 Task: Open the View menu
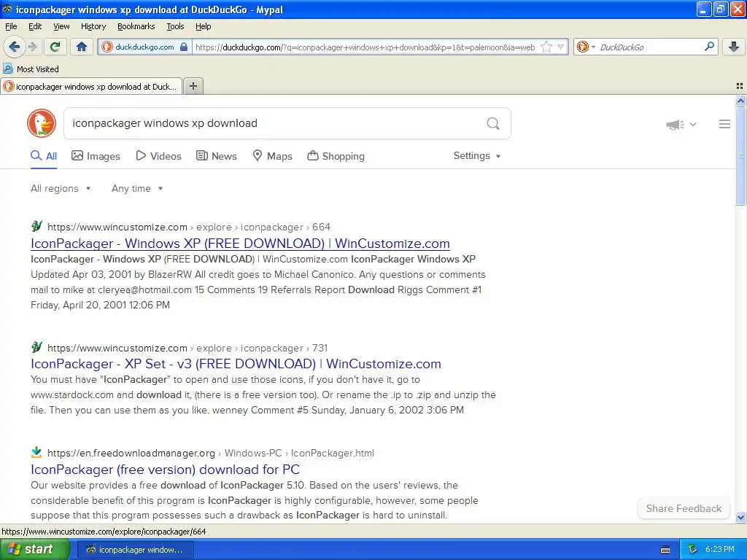click(61, 26)
